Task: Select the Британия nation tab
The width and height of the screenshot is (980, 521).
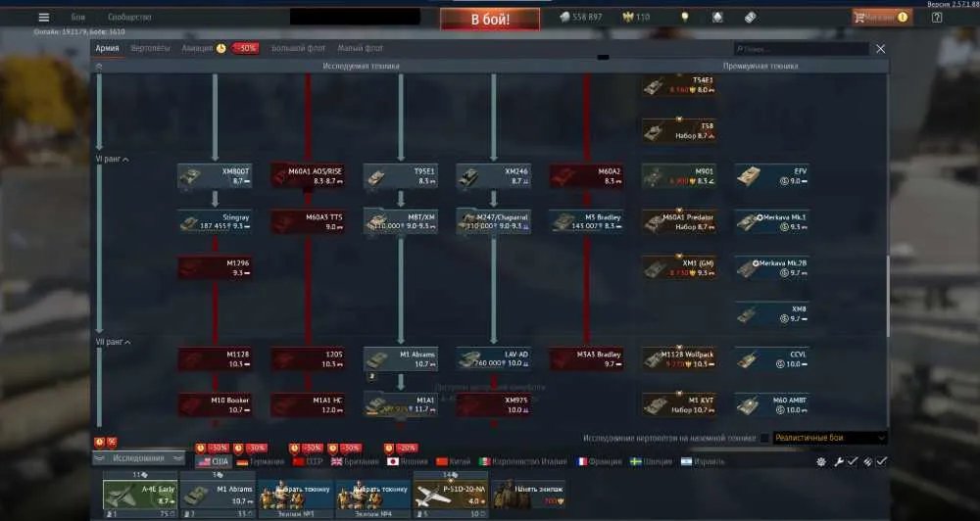Action: 355,461
